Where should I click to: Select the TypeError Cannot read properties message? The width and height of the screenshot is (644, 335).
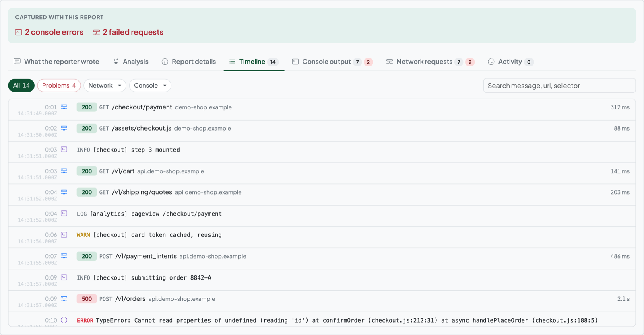[347, 321]
